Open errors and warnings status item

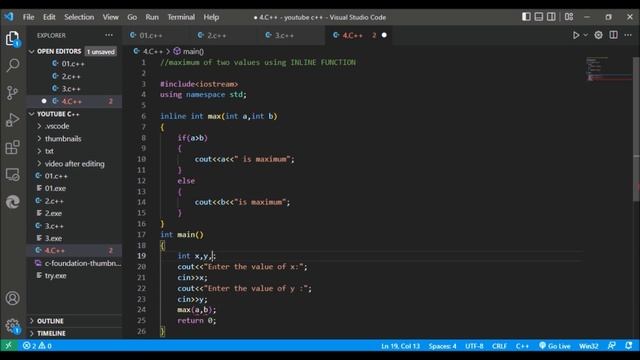37,346
